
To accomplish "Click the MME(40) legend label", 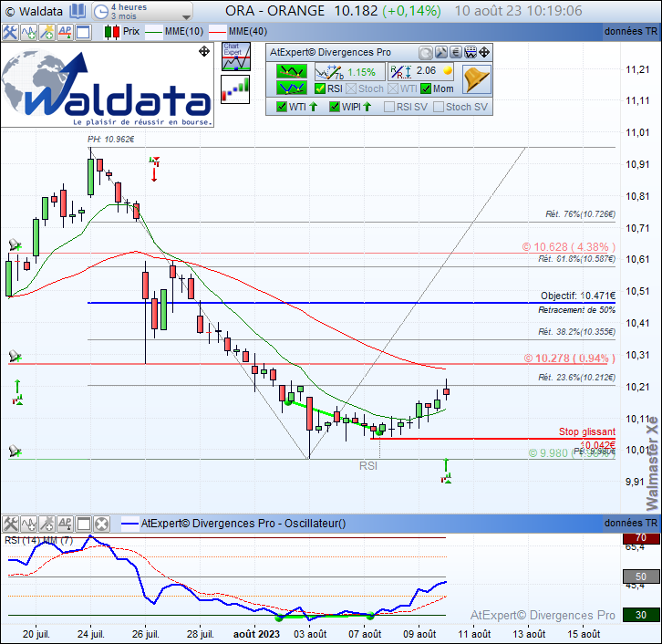I will tap(248, 32).
